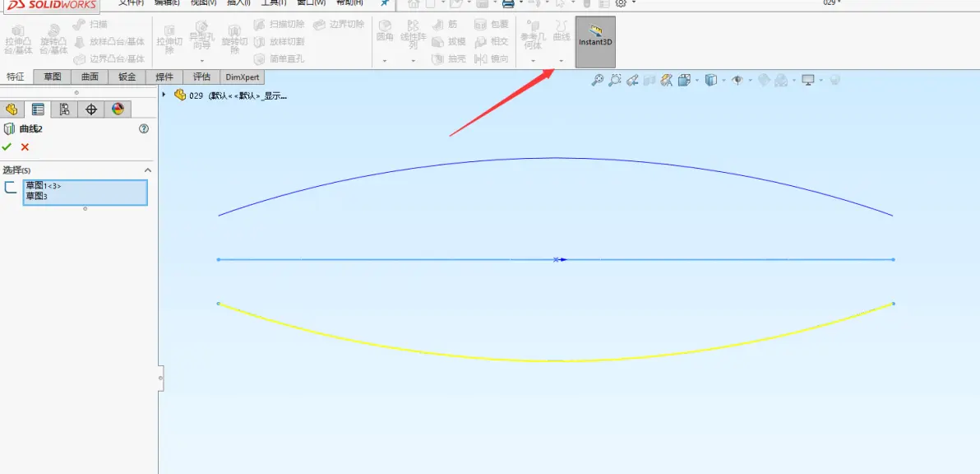This screenshot has width=980, height=474.
Task: Click the green checkmark to confirm 曲线2
Action: (x=7, y=146)
